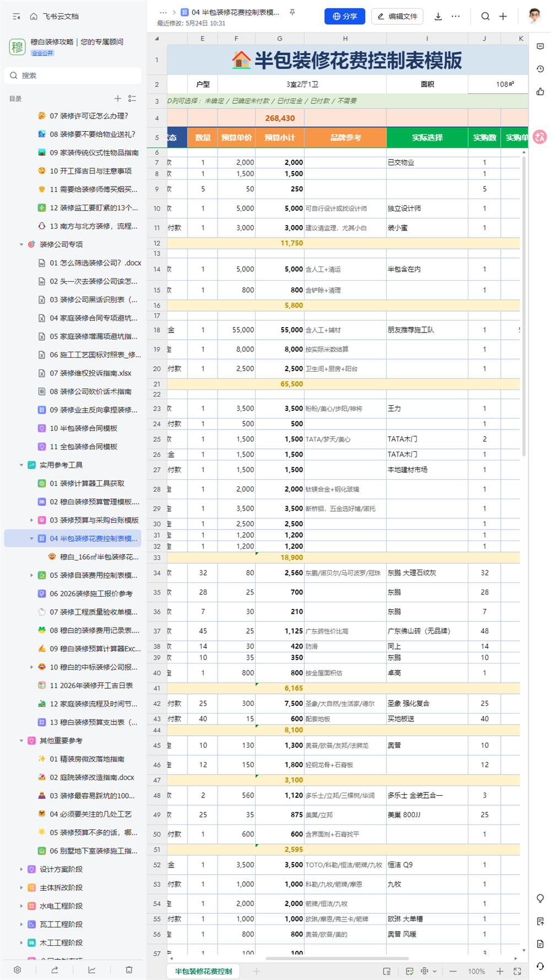
Task: Collapse the 其他重要参考 folder
Action: click(x=21, y=741)
